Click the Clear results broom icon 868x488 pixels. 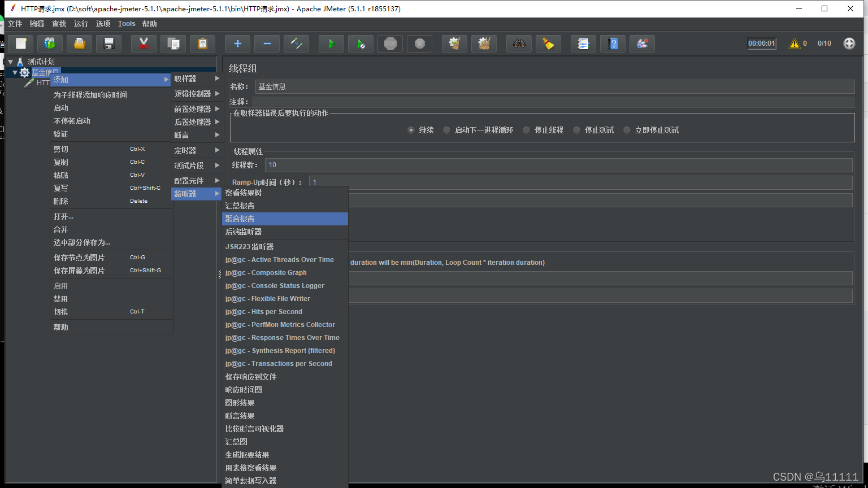coord(455,43)
